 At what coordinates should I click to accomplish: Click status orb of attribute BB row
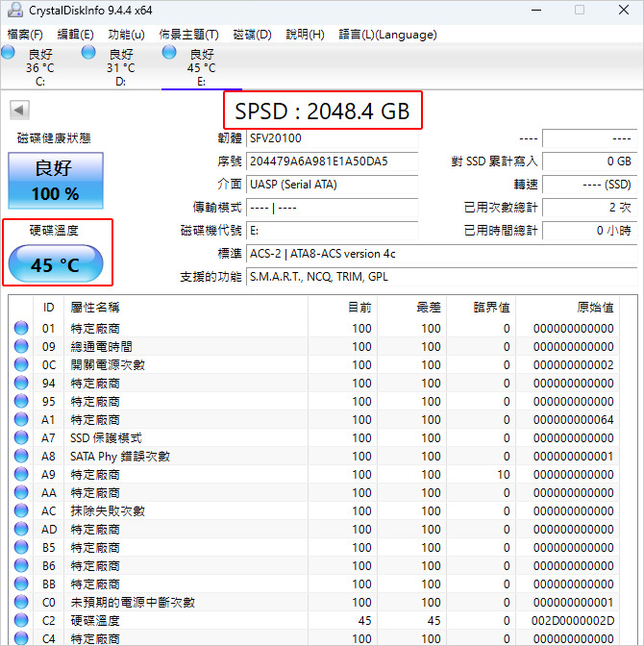[21, 584]
